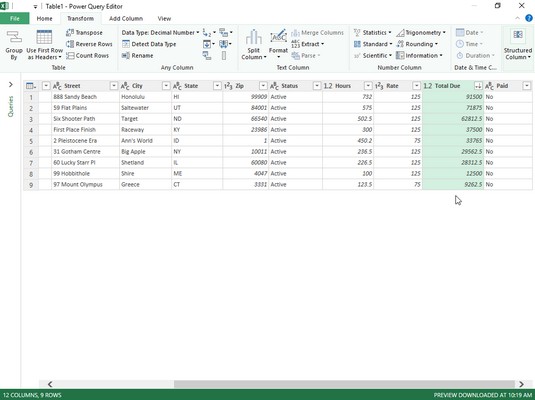Click the Convert to List icon

click(224, 55)
